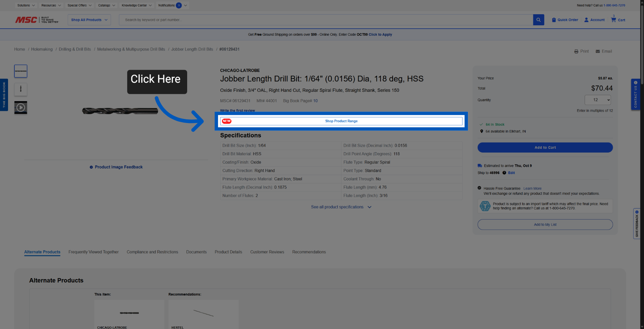
Task: Expand the Resources menu
Action: coord(51,5)
